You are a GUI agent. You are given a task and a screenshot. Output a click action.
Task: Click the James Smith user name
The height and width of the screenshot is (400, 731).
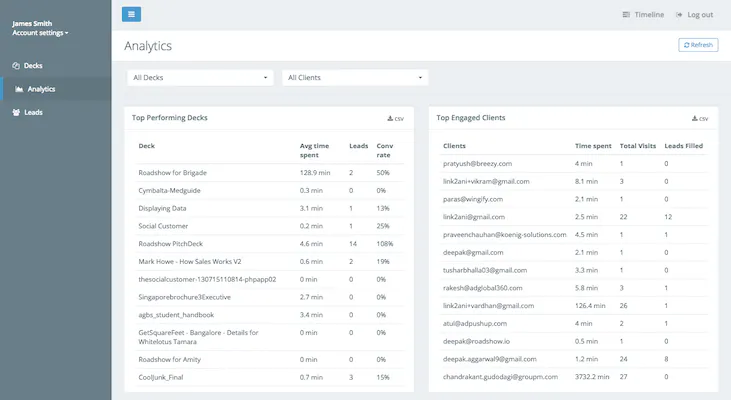(32, 23)
